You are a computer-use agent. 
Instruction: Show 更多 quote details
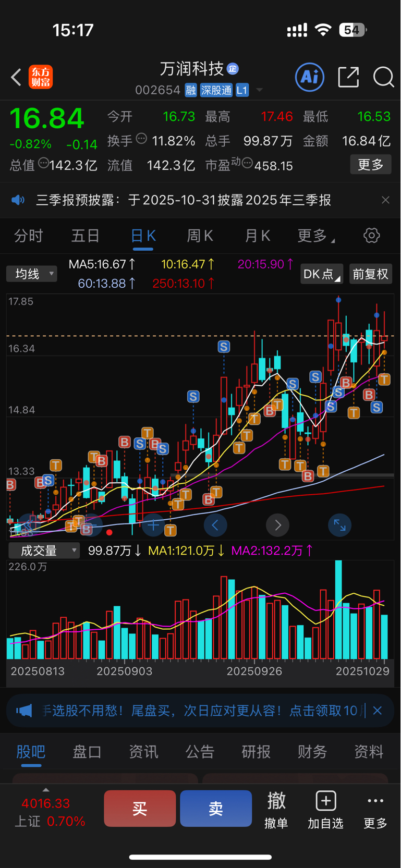point(371,165)
